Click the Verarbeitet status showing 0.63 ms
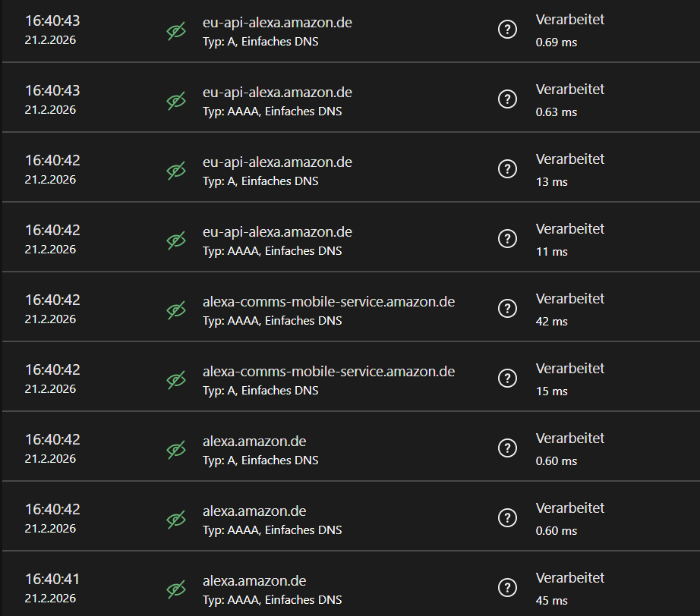 tap(569, 90)
